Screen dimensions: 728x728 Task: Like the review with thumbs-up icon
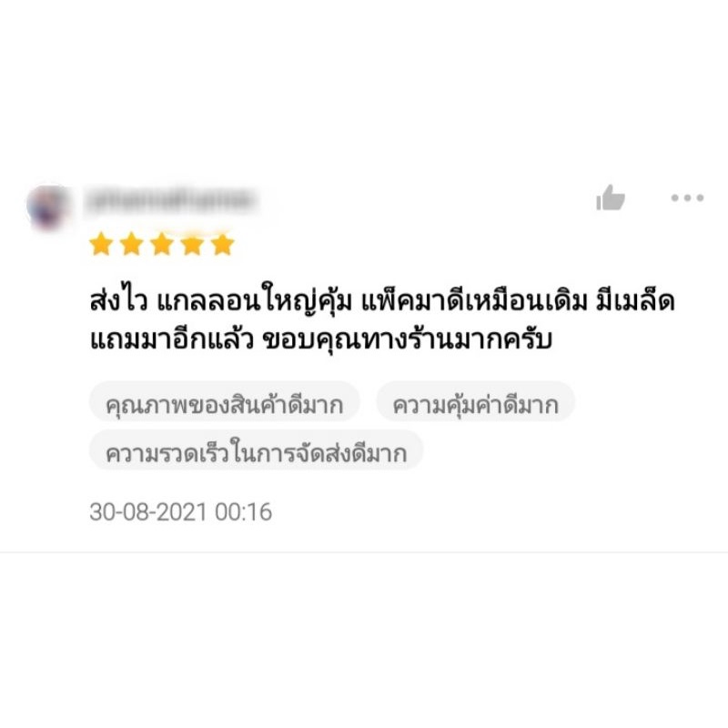pos(610,197)
